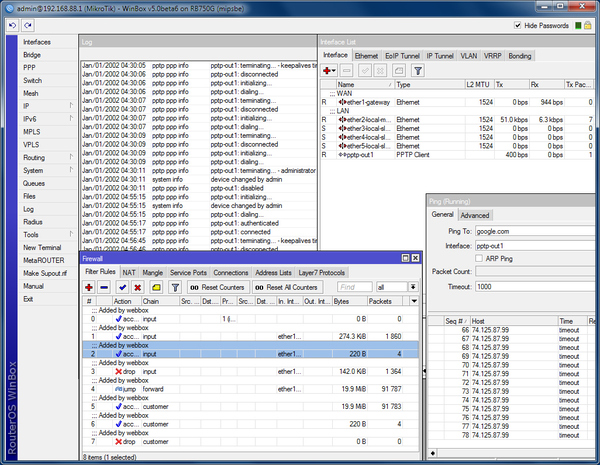Click the Reset Counters button

click(219, 286)
